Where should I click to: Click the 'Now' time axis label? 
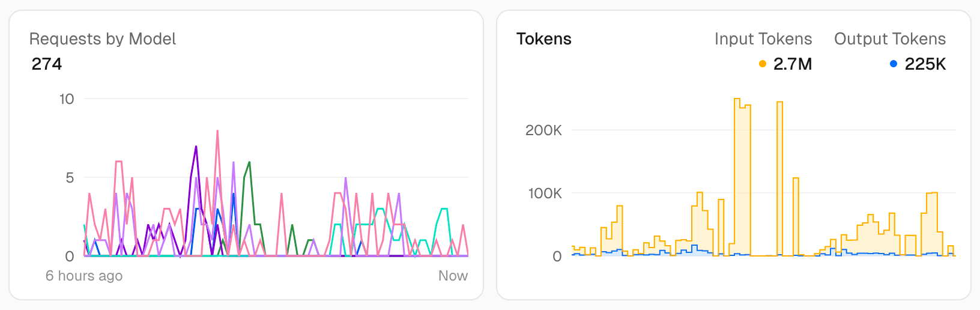click(x=453, y=276)
